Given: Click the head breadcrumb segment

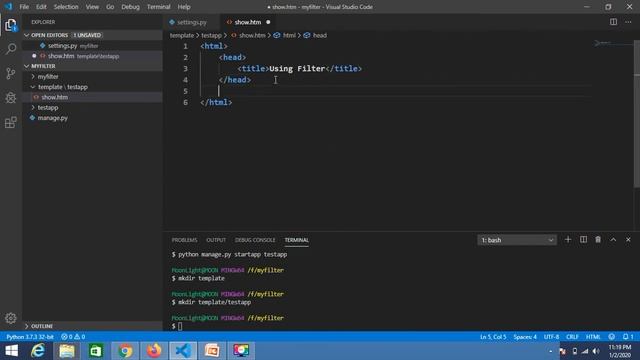Looking at the screenshot, I should click(319, 36).
